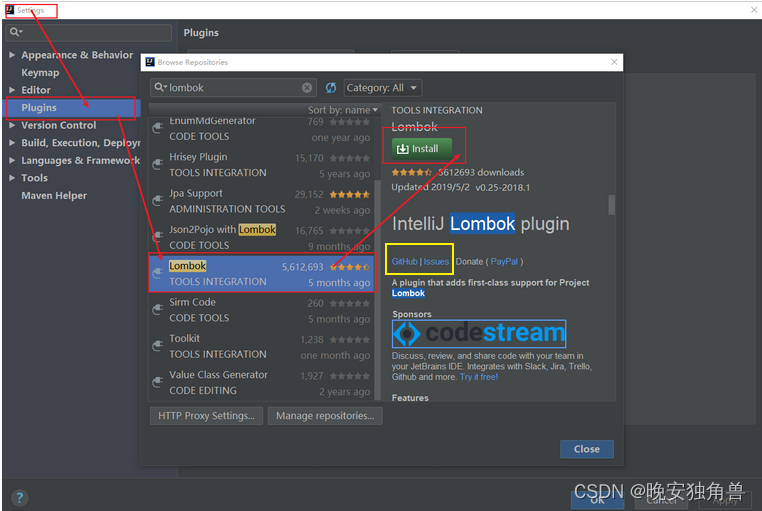This screenshot has height=511, width=762.
Task: Click Manage repositories button
Action: click(325, 416)
